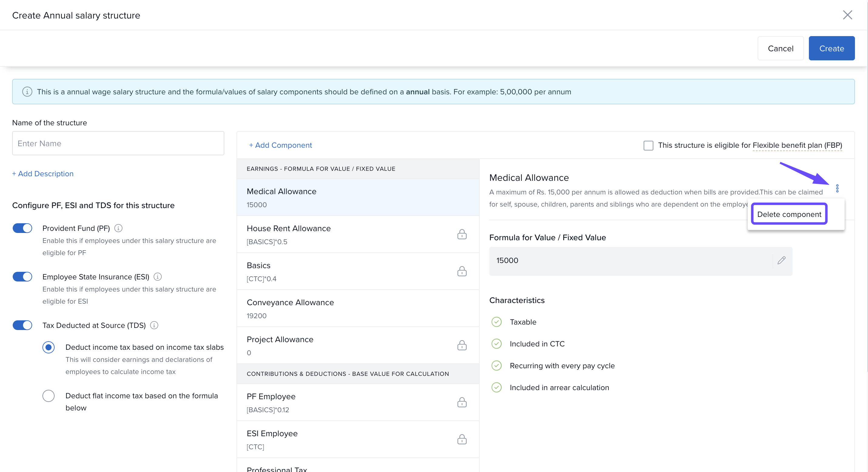Click the pencil edit icon for formula value
868x472 pixels.
click(781, 260)
